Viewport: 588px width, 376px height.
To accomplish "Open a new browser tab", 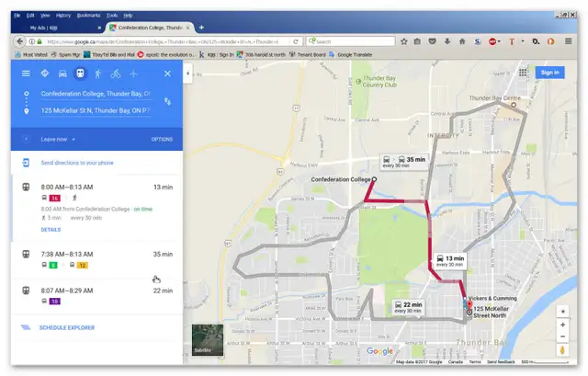I will [x=201, y=28].
